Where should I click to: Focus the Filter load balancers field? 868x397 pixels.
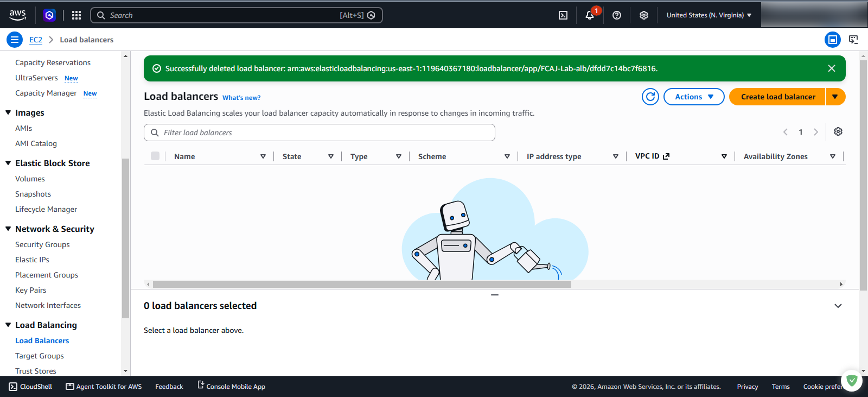pos(320,133)
